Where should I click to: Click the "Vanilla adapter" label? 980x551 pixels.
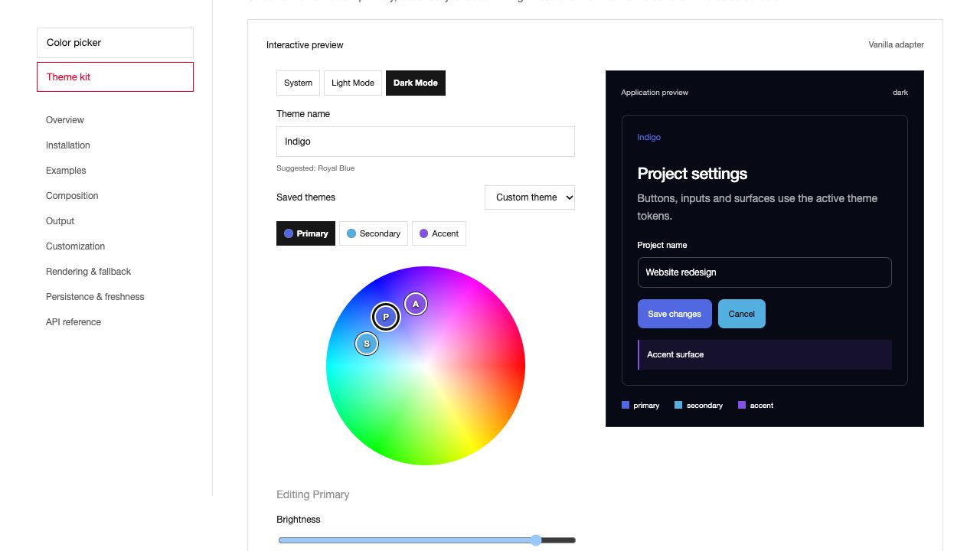click(x=896, y=44)
